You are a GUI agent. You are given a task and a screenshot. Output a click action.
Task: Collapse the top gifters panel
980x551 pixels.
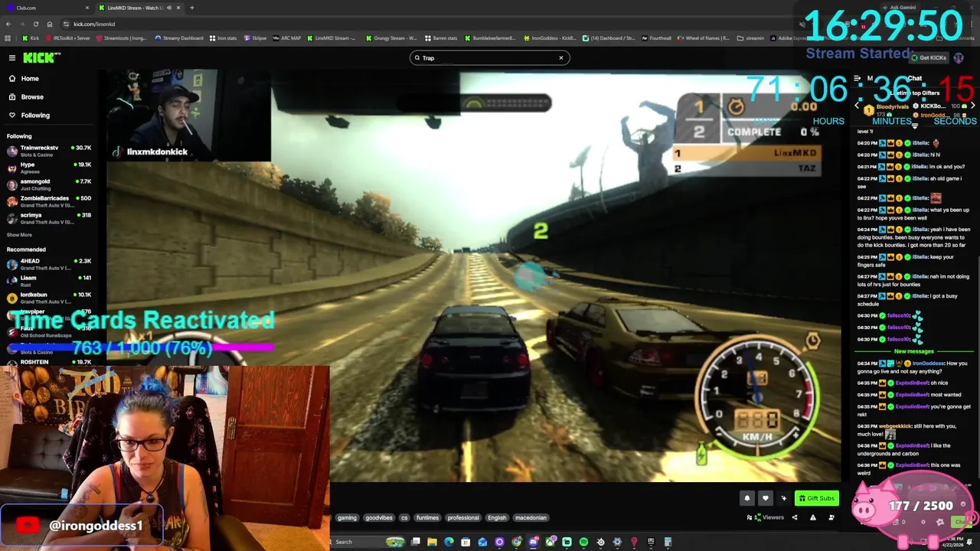point(914,126)
